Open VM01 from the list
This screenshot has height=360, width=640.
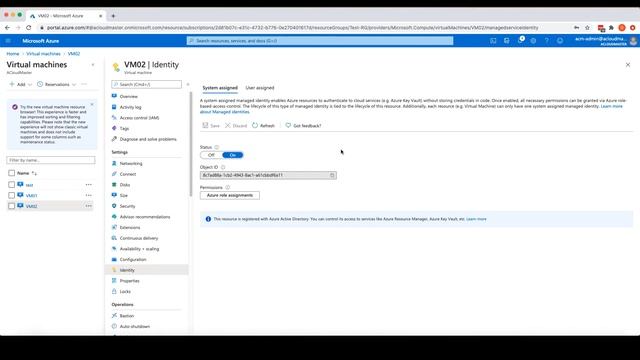31,196
